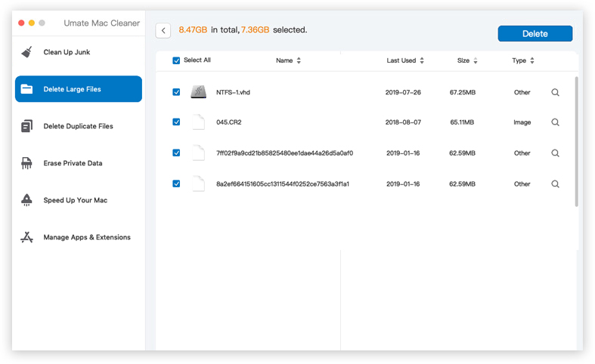Sort files by Last Used arrows
Image resolution: width=595 pixels, height=364 pixels.
pos(422,60)
